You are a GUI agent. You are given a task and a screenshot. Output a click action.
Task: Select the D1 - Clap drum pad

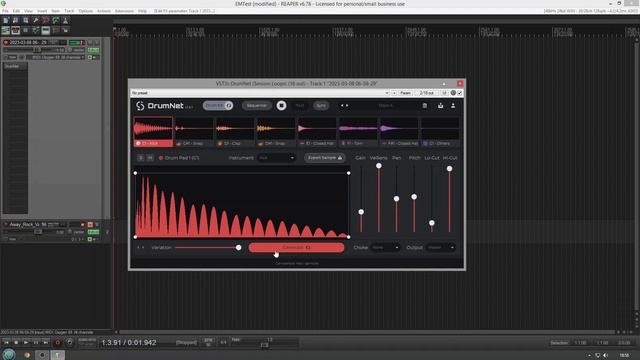pos(235,132)
